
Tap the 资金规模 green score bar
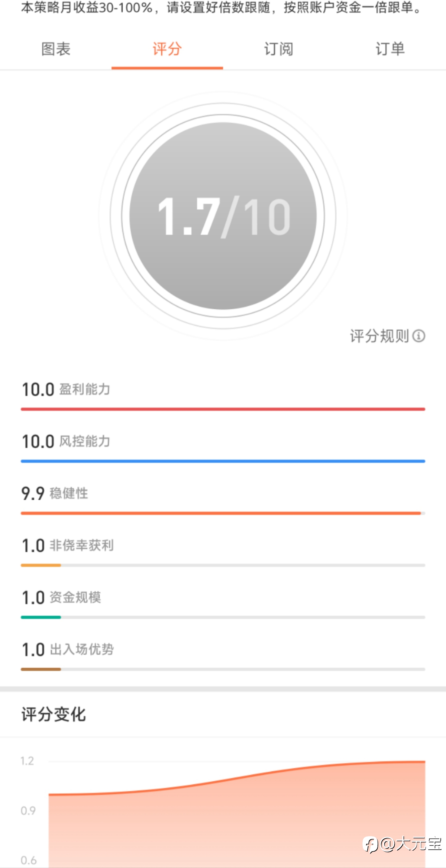pos(223,617)
